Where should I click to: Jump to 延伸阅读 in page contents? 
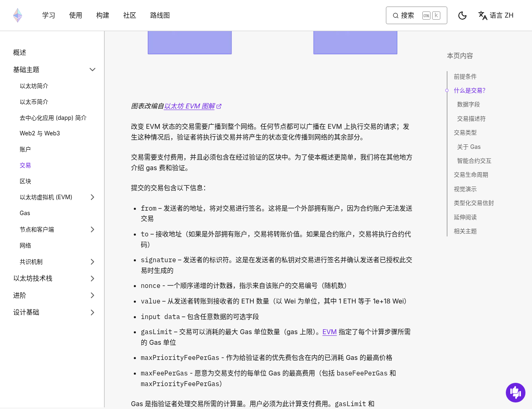465,217
